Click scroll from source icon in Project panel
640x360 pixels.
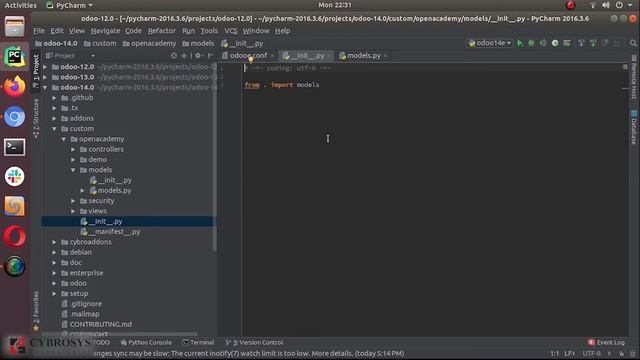point(174,56)
